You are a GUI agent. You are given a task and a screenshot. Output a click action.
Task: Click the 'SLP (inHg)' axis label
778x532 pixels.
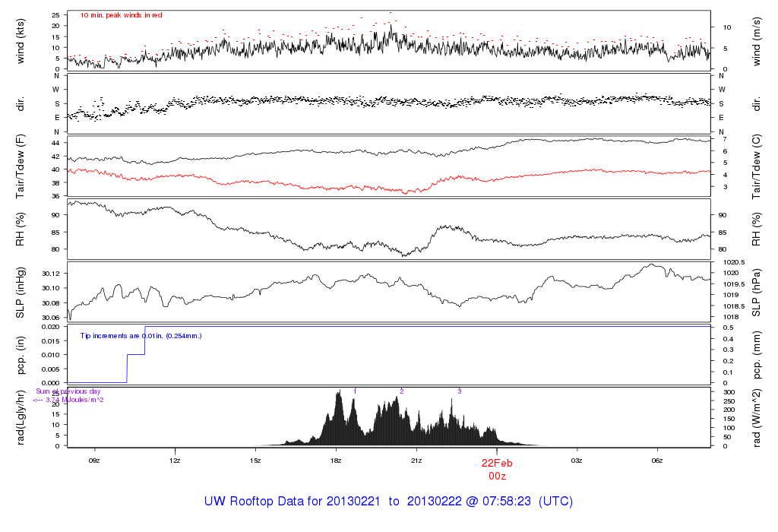pos(21,293)
